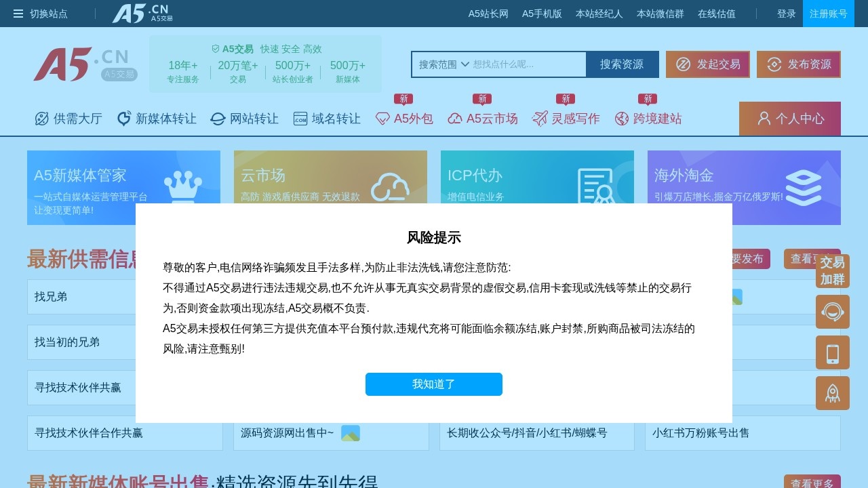This screenshot has height=488, width=868.
Task: Click the 我知道了 button in risk dialog
Action: coord(434,384)
